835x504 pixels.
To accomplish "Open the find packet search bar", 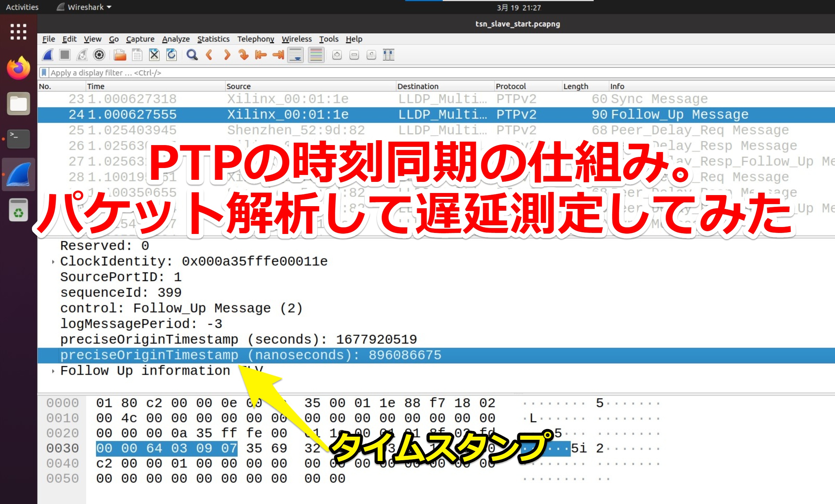I will pos(192,55).
